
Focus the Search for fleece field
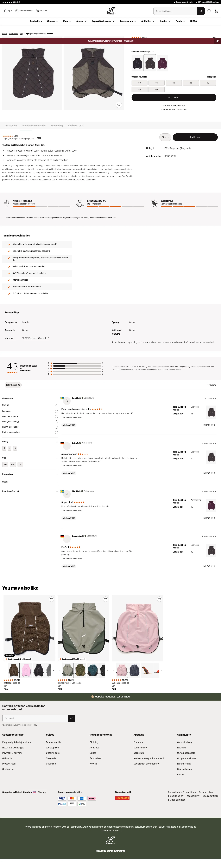[175, 11]
